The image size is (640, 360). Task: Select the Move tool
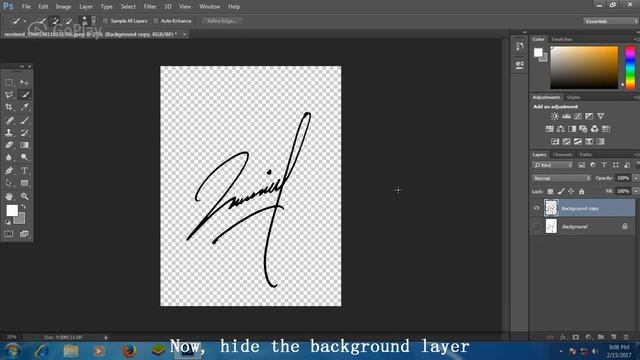coord(24,83)
